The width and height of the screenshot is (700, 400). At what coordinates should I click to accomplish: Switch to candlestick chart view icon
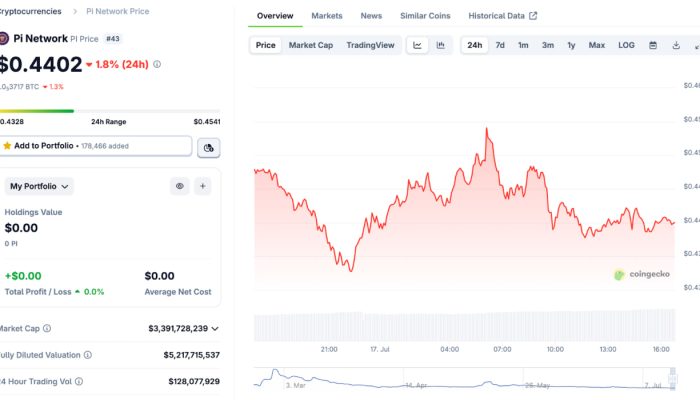coord(441,45)
